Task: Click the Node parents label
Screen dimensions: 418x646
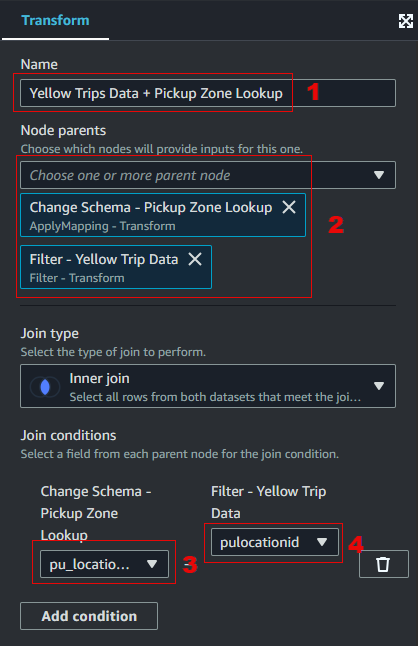Action: click(x=63, y=130)
